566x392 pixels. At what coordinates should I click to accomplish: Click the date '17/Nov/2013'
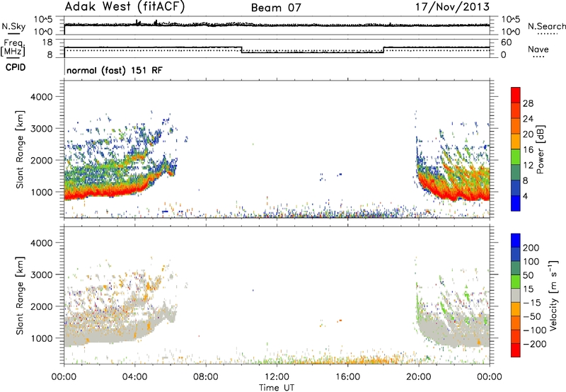coord(452,7)
